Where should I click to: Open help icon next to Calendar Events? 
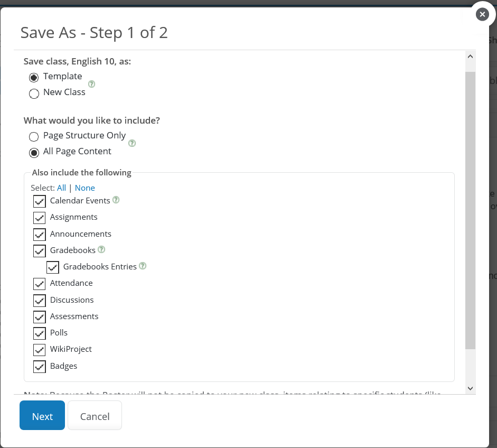pyautogui.click(x=116, y=200)
